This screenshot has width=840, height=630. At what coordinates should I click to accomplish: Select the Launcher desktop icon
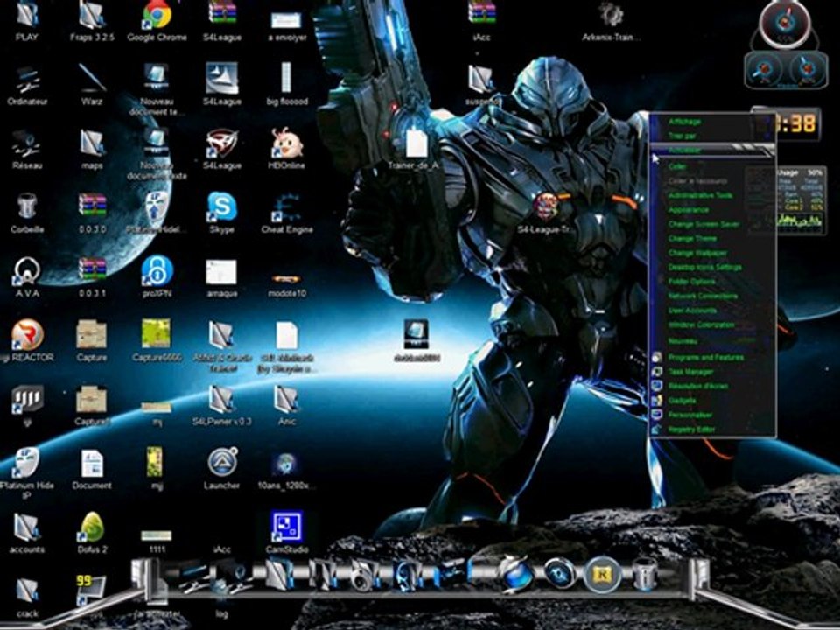(x=221, y=468)
